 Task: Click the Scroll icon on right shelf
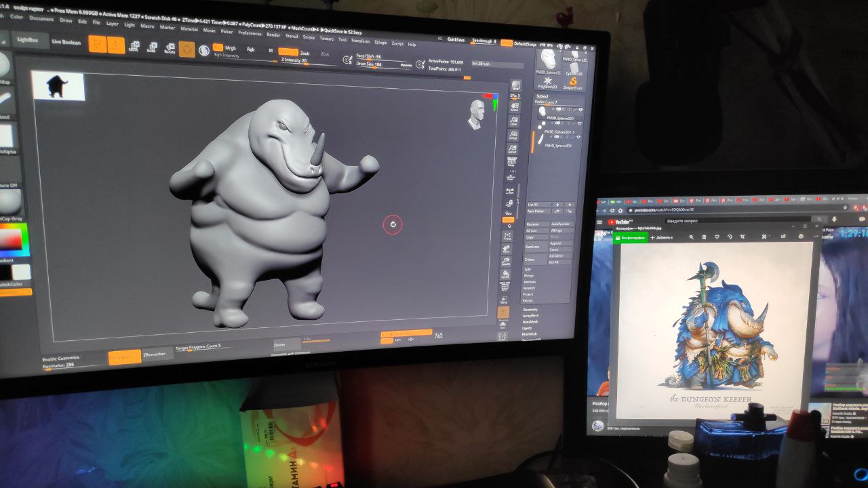click(x=513, y=107)
